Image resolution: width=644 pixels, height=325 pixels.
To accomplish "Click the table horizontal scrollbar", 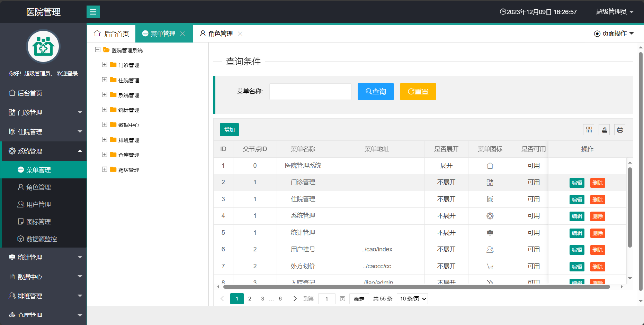I will [x=417, y=287].
